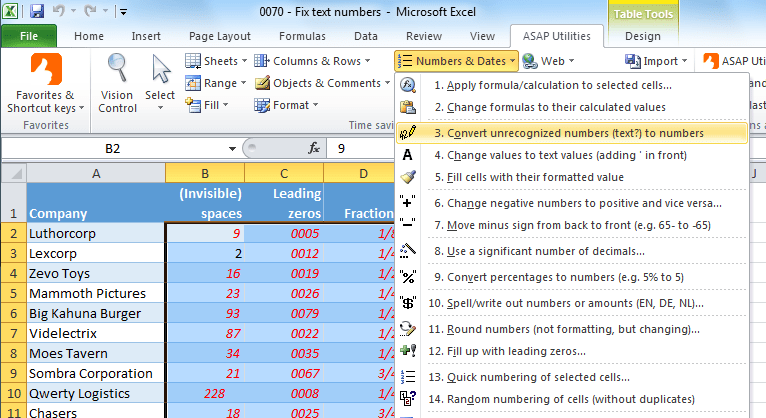
Task: Click the Save icon in quick access toolbar
Action: pos(37,11)
